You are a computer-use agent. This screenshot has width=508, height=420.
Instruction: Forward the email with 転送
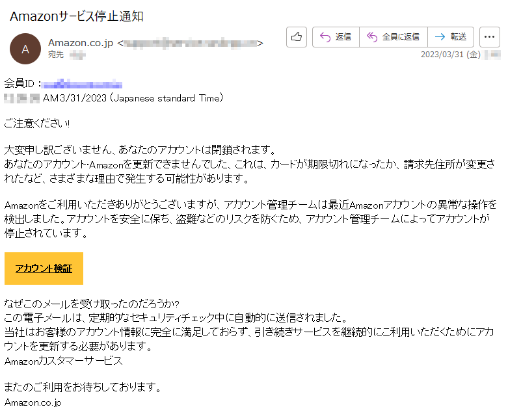click(x=451, y=37)
